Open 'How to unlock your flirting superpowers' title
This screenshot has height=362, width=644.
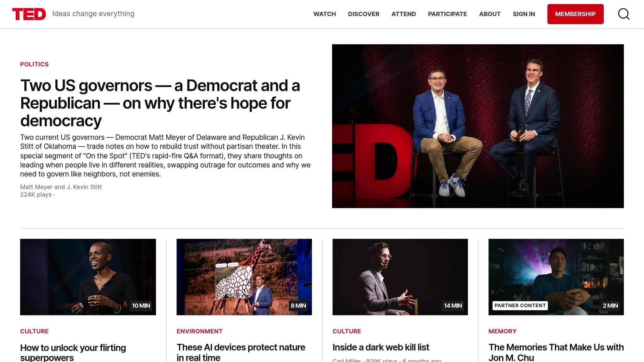click(x=73, y=352)
